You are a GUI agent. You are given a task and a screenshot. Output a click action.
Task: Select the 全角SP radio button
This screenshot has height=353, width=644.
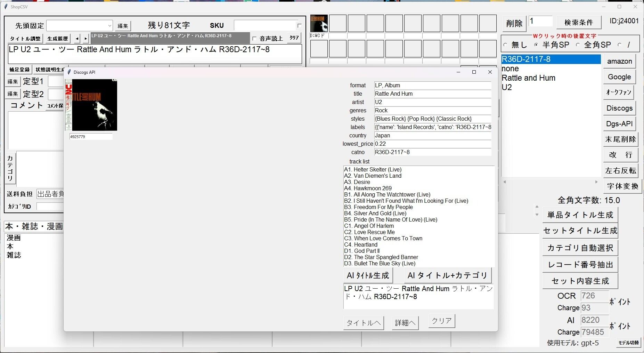[578, 45]
